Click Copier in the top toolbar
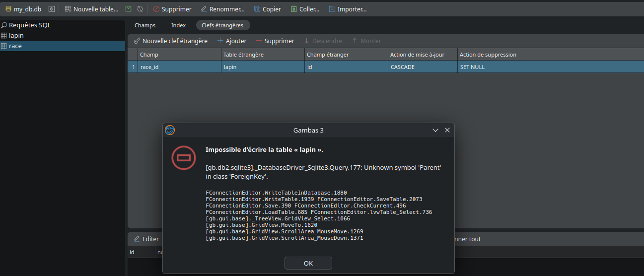 (267, 9)
